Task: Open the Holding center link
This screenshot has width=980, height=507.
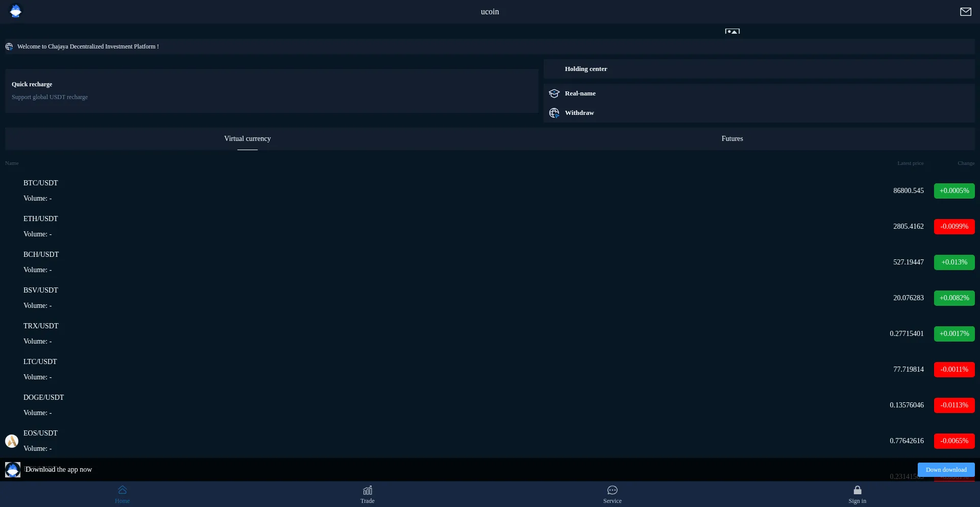Action: coord(586,69)
